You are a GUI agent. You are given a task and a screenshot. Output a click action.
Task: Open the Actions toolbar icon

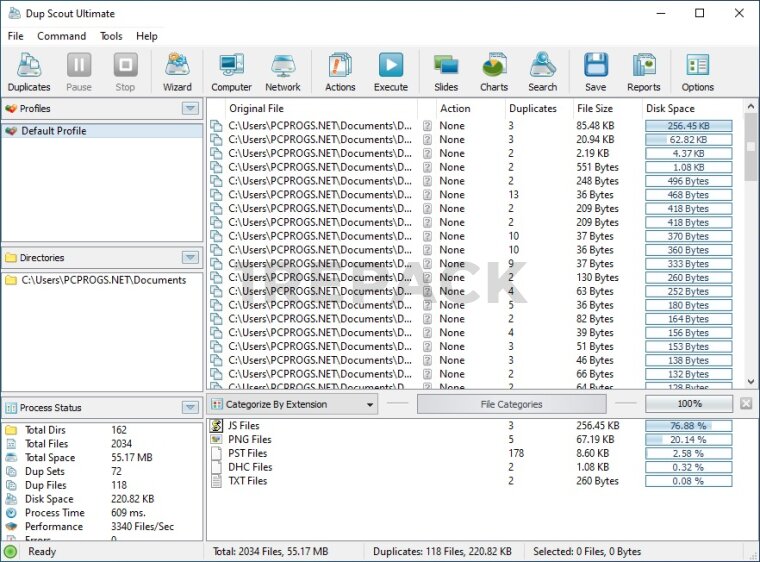click(340, 72)
